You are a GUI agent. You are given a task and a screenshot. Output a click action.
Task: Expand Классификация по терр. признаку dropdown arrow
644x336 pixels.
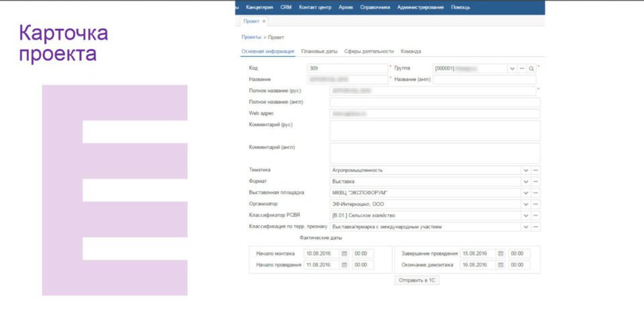526,227
